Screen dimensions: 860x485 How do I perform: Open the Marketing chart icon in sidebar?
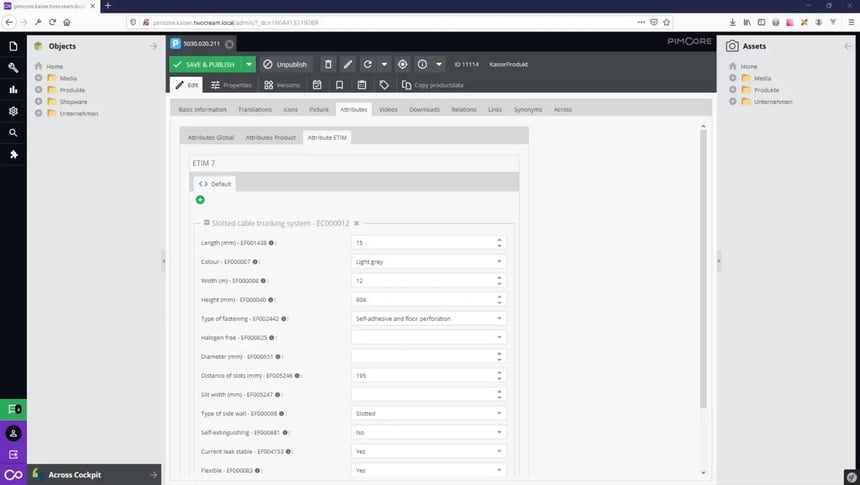pos(13,89)
